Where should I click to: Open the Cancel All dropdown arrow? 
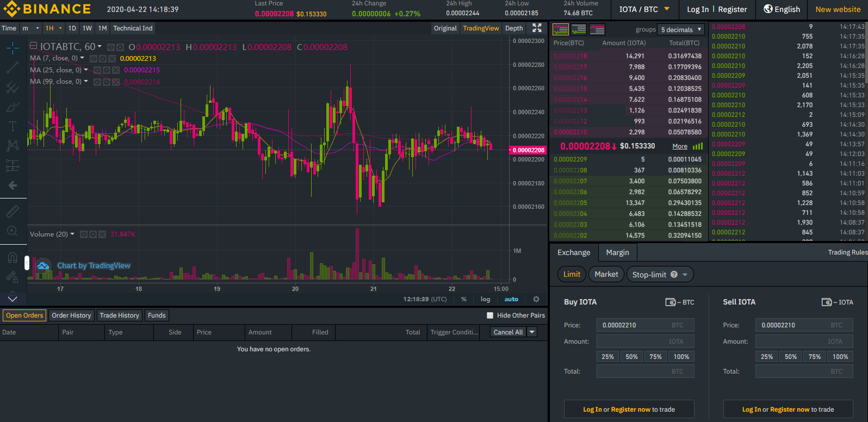pyautogui.click(x=532, y=332)
